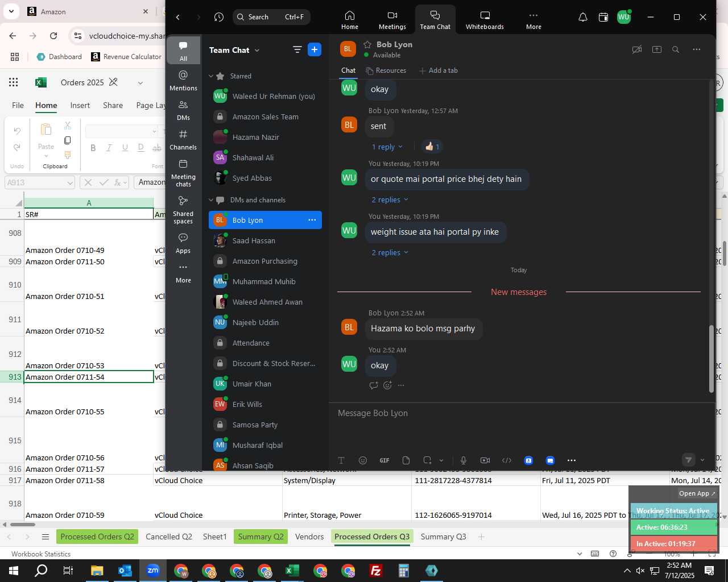Select the Chat tab in Bob Lyon
Screen dimensions: 728x582
(348, 70)
